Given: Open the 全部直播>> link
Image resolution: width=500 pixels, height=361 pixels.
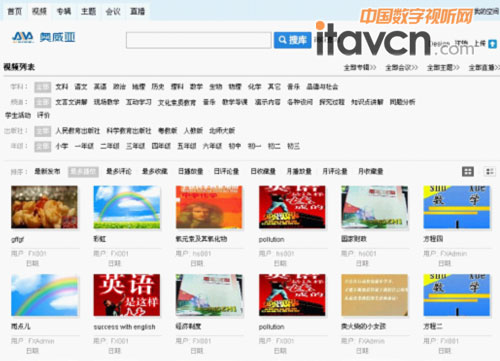Looking at the screenshot, I should (484, 68).
